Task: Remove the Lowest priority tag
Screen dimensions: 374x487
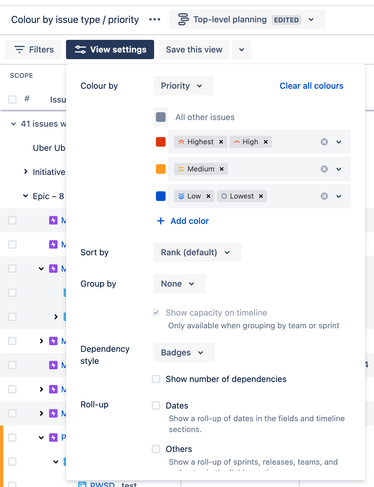Action: pos(261,196)
